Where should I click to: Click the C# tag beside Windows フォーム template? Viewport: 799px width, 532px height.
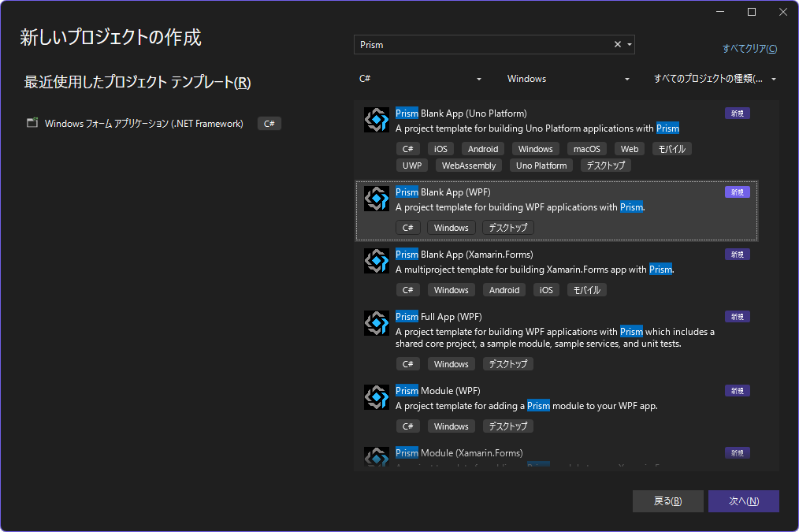[269, 123]
